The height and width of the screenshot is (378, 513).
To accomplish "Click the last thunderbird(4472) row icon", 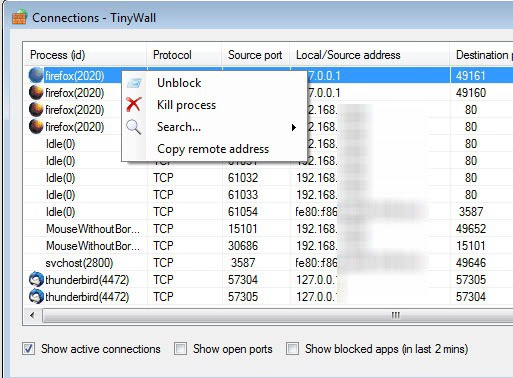I will pyautogui.click(x=36, y=297).
